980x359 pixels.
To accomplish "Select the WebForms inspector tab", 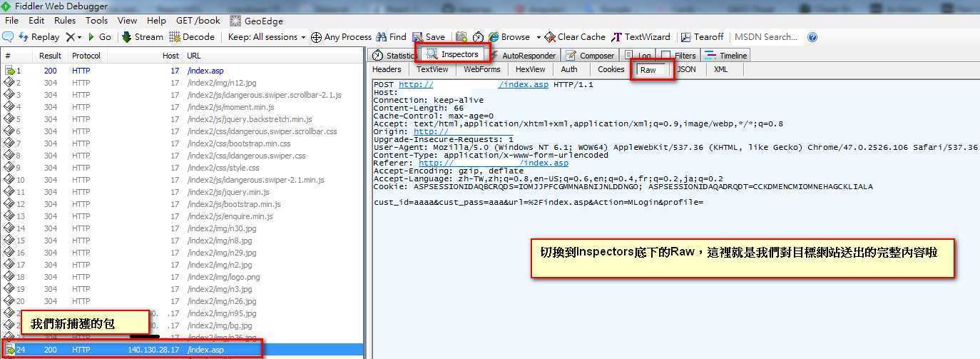I will (x=482, y=69).
